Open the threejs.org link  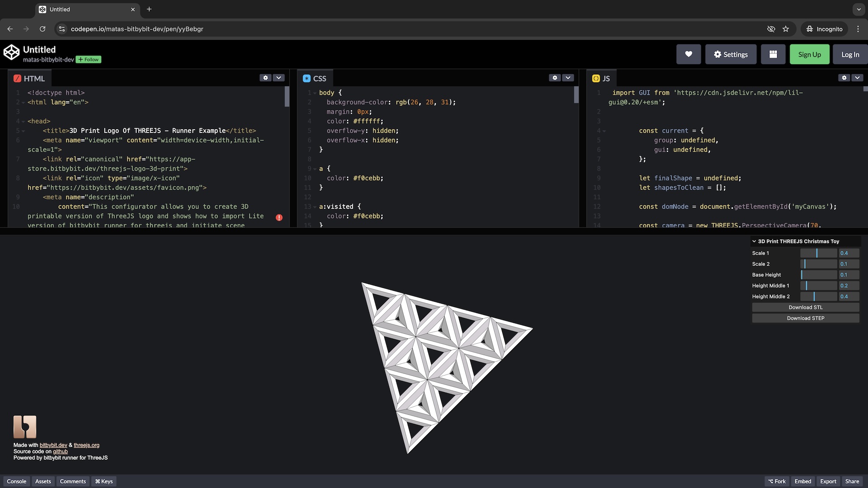click(x=86, y=445)
